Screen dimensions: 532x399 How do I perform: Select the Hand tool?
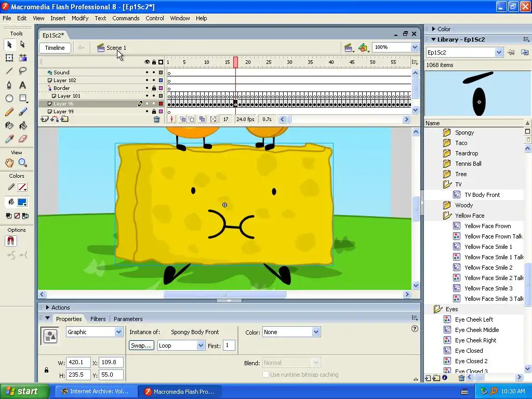point(9,163)
